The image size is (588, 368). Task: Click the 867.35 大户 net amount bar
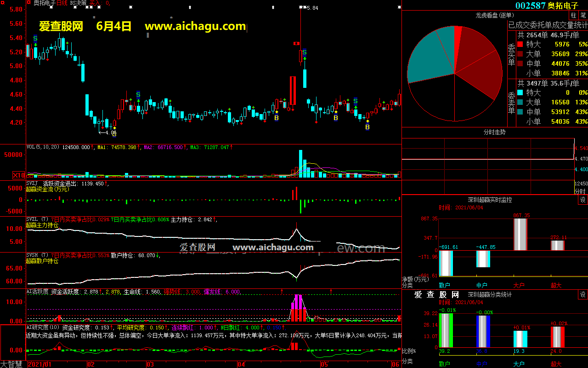[x=520, y=235]
